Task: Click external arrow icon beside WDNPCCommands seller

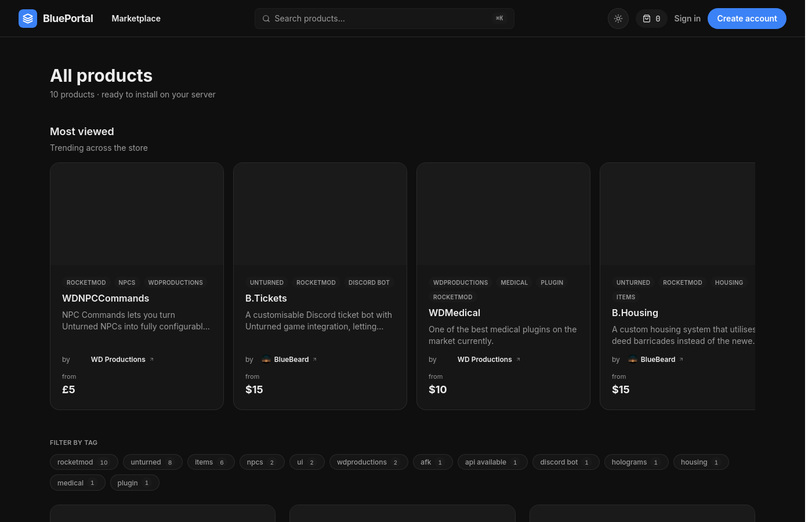Action: pos(152,360)
